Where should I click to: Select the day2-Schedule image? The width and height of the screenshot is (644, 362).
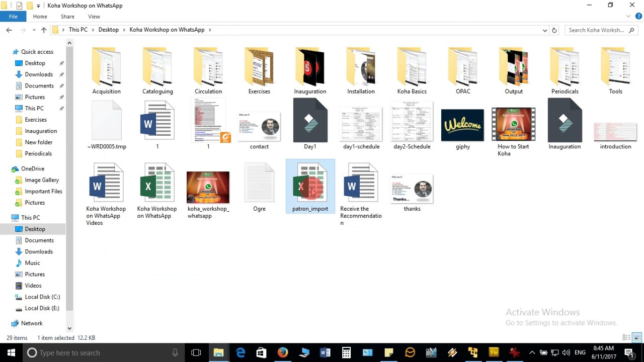tap(412, 126)
